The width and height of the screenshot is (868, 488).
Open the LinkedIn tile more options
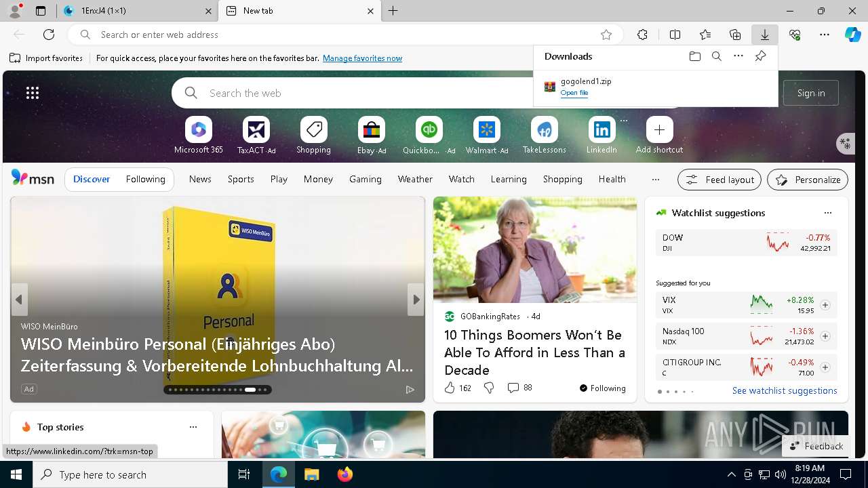point(624,121)
